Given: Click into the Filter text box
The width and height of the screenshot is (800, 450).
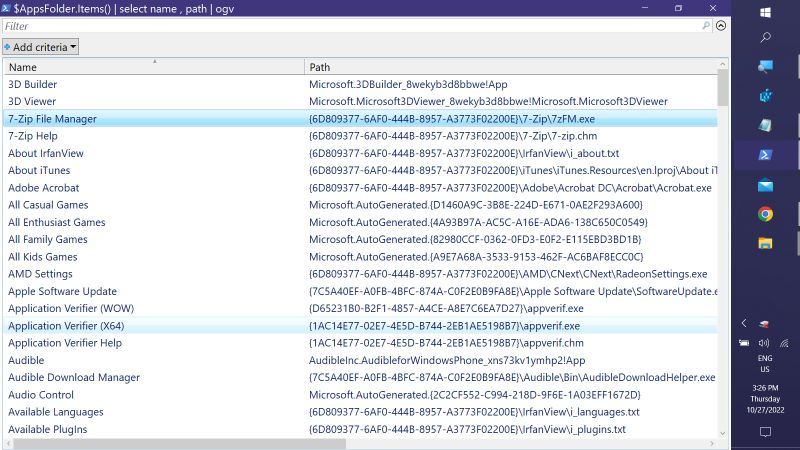Looking at the screenshot, I should click(x=352, y=26).
